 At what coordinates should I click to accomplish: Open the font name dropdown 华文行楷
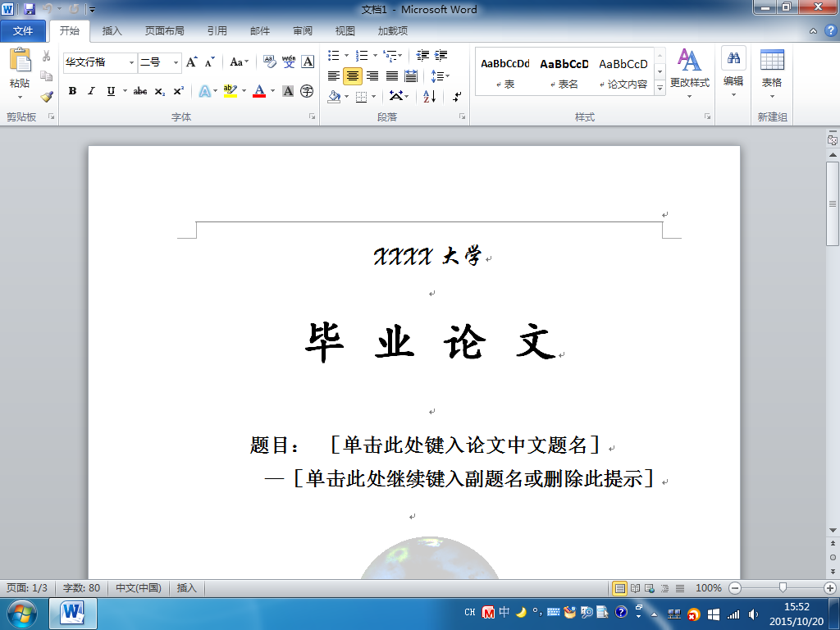132,62
